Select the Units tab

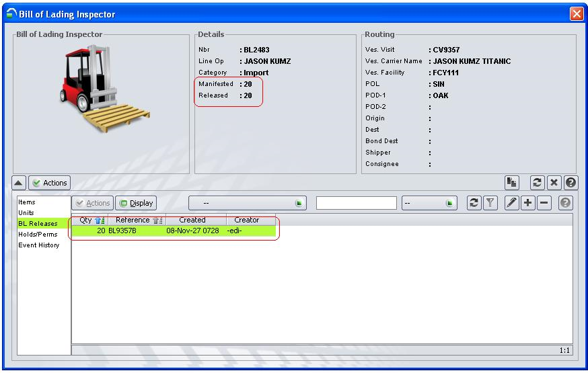pos(26,213)
